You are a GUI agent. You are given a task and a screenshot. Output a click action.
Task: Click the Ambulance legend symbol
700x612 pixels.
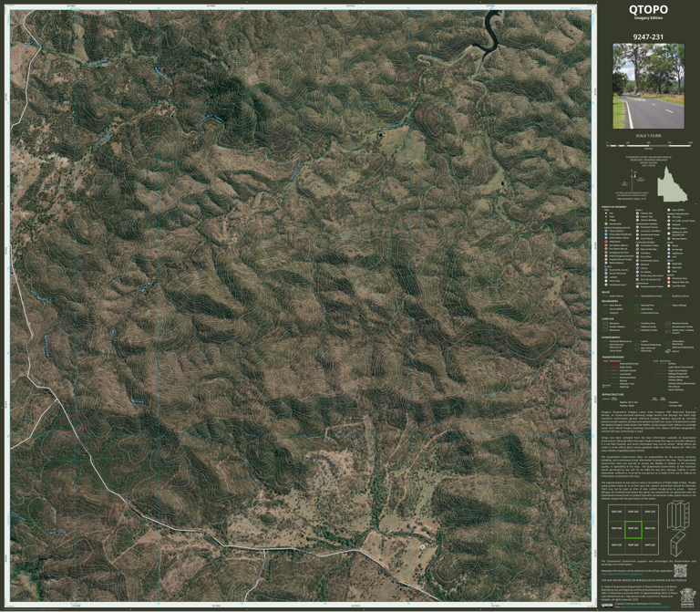point(606,242)
